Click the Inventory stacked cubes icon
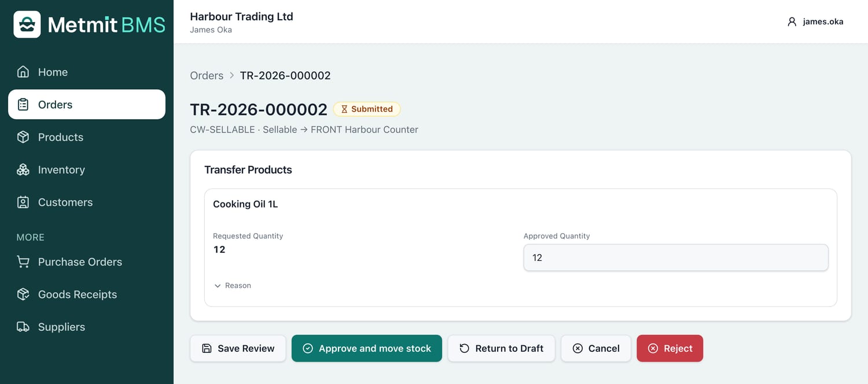The width and height of the screenshot is (868, 384). (x=23, y=169)
